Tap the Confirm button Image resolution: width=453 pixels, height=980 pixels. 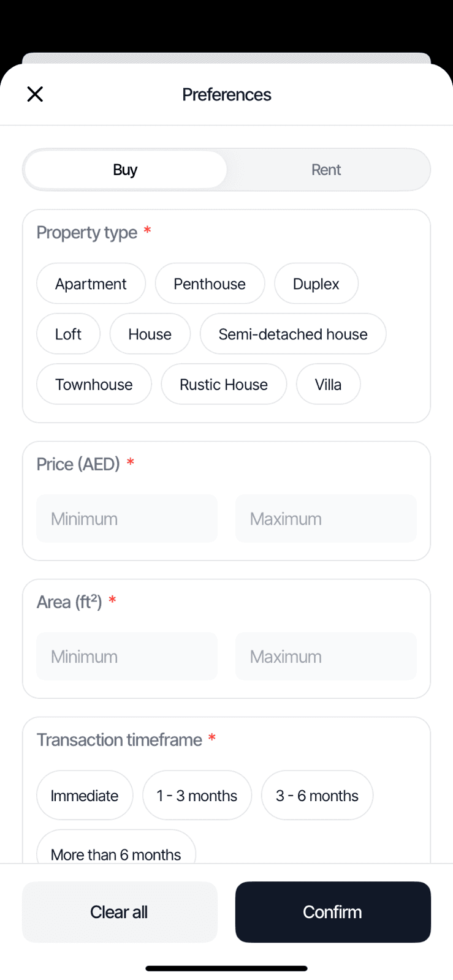point(333,912)
